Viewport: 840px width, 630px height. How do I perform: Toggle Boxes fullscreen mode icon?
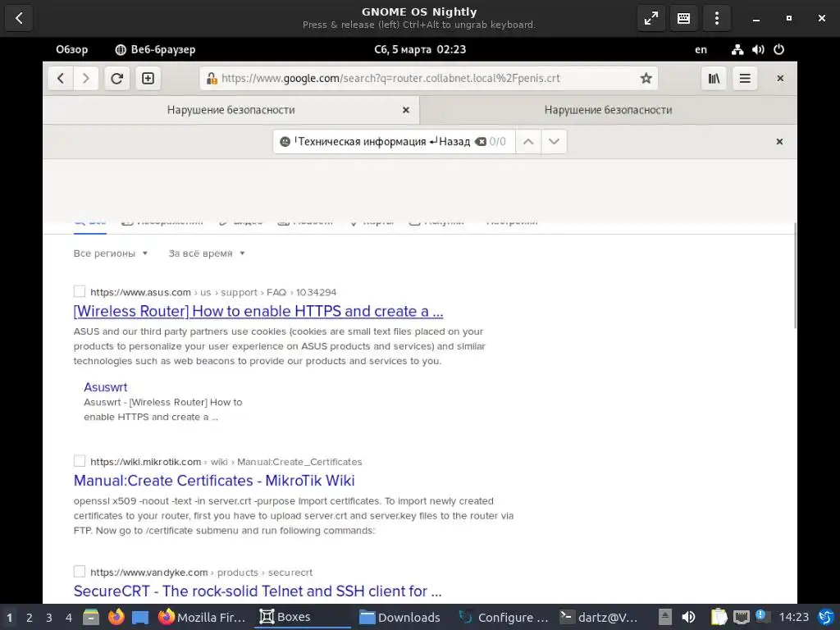tap(651, 18)
